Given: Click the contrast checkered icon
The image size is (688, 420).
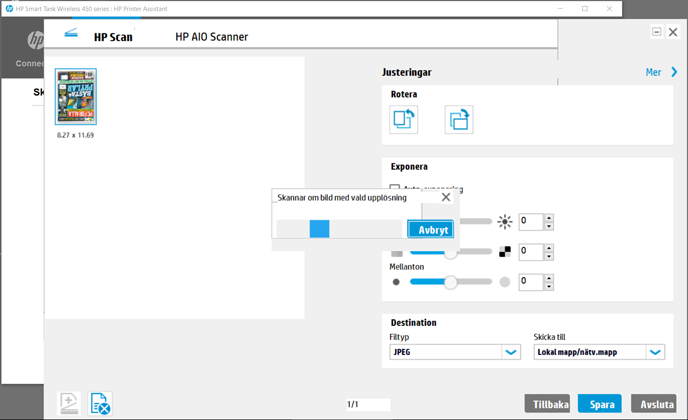Looking at the screenshot, I should click(x=505, y=251).
